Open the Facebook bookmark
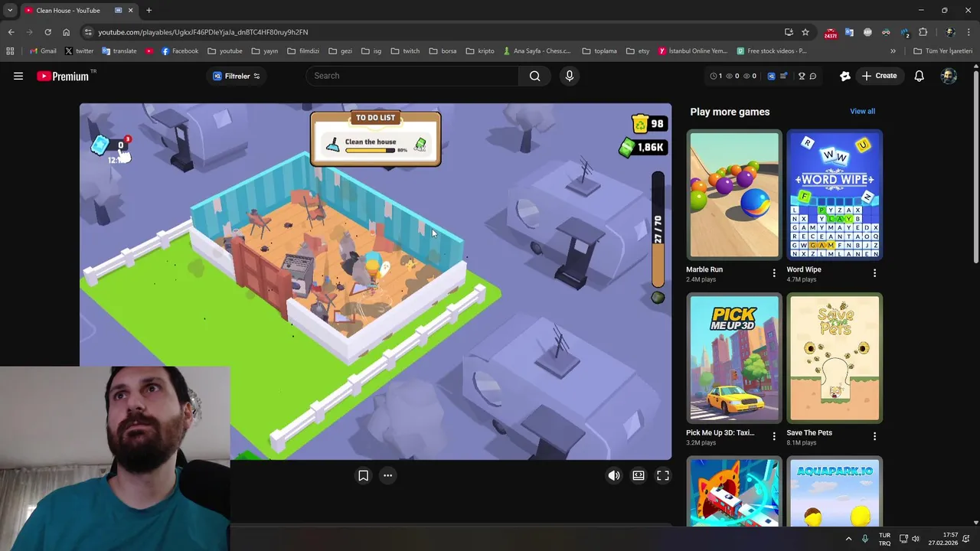Viewport: 980px width, 551px height. 180,51
